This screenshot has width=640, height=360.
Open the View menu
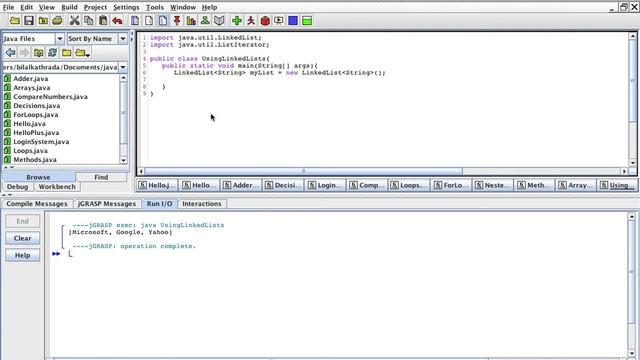coord(47,7)
